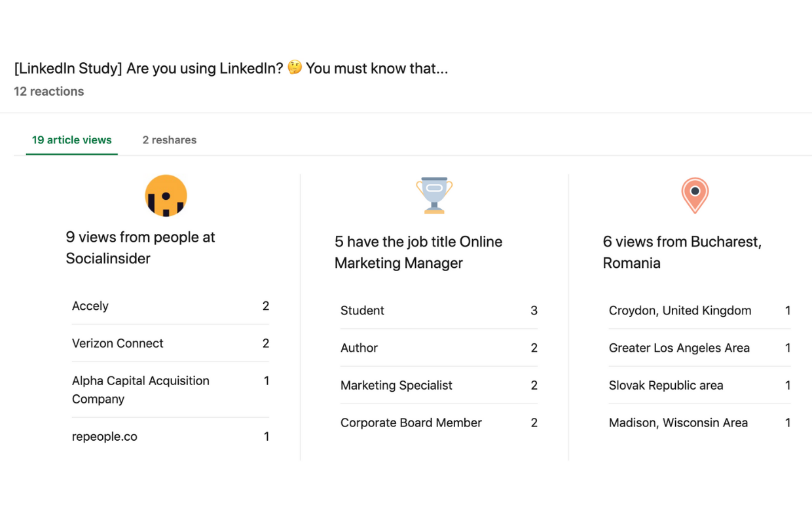Open the 2 reshares tab

point(170,140)
